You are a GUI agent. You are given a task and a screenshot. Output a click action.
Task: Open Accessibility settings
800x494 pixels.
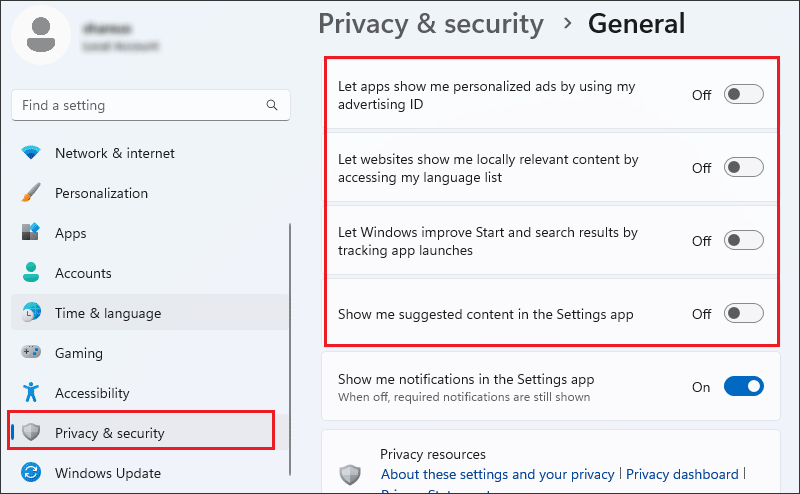(150, 392)
